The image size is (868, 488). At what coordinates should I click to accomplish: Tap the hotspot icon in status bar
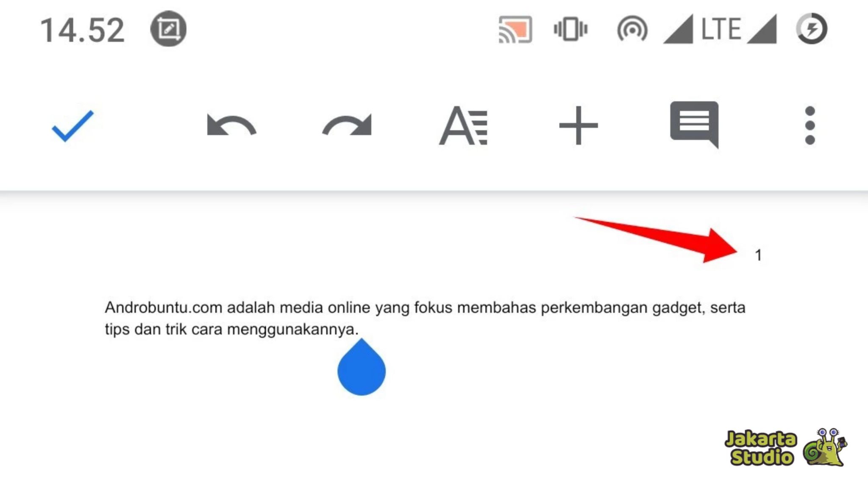[632, 28]
